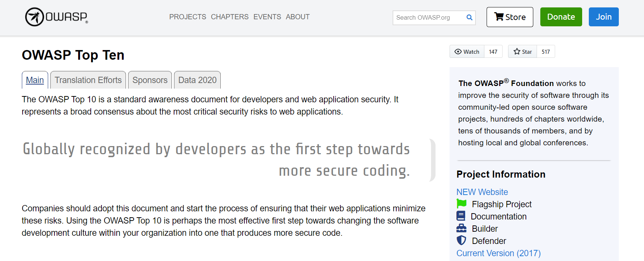Click the Watch button
The height and width of the screenshot is (261, 644).
tap(467, 52)
